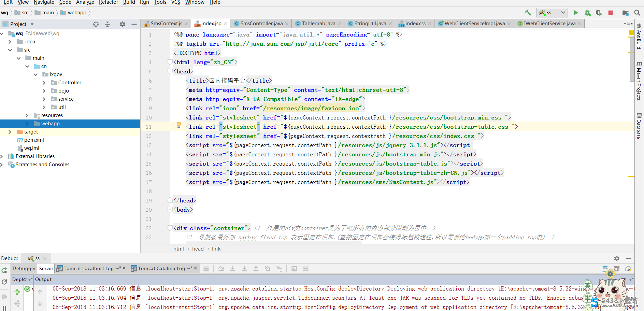Image resolution: width=644 pixels, height=311 pixels.
Task: Stop the running server with red square
Action: pos(611,13)
